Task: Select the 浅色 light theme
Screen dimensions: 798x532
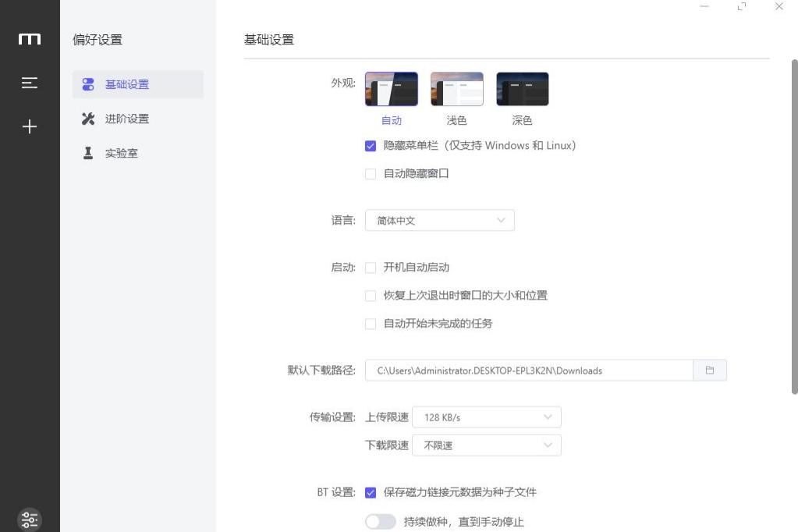Action: tap(456, 88)
